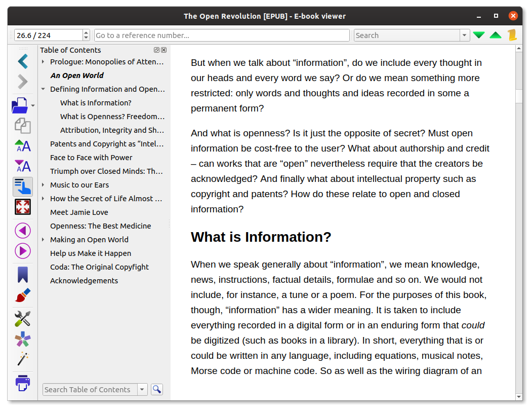
Task: Go to next page purple arrow
Action: [22, 251]
